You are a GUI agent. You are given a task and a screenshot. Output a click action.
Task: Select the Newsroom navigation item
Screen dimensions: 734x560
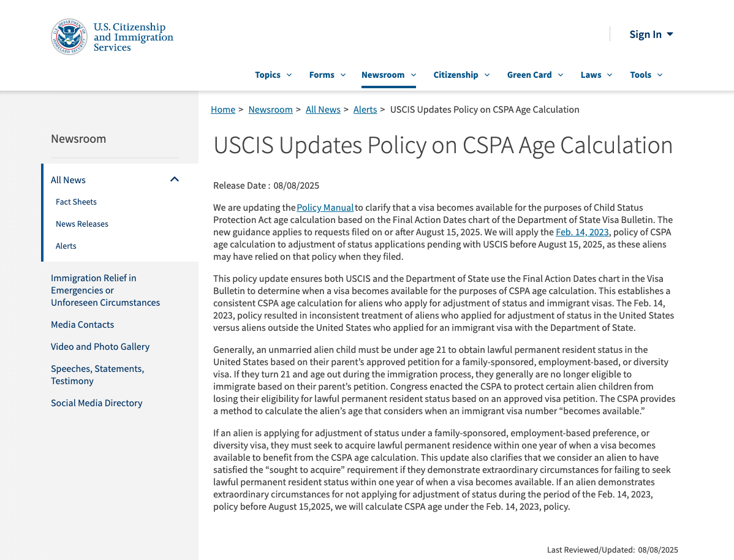pos(383,75)
